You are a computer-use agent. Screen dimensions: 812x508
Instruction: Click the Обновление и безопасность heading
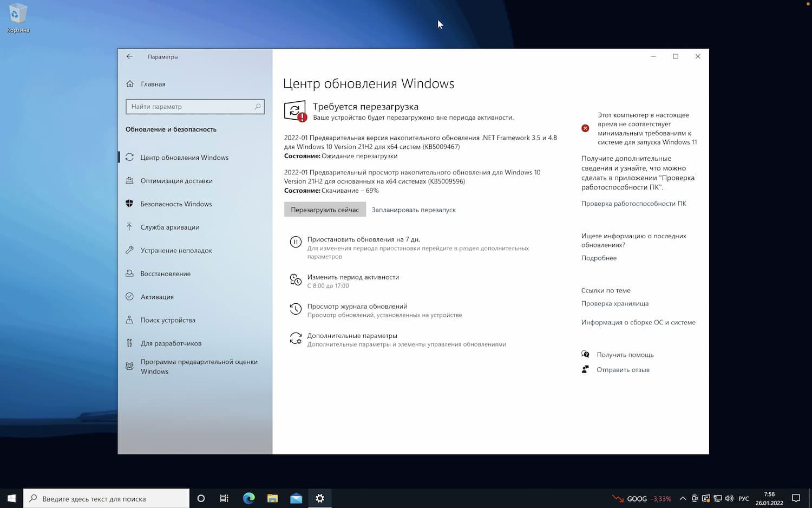(x=171, y=129)
